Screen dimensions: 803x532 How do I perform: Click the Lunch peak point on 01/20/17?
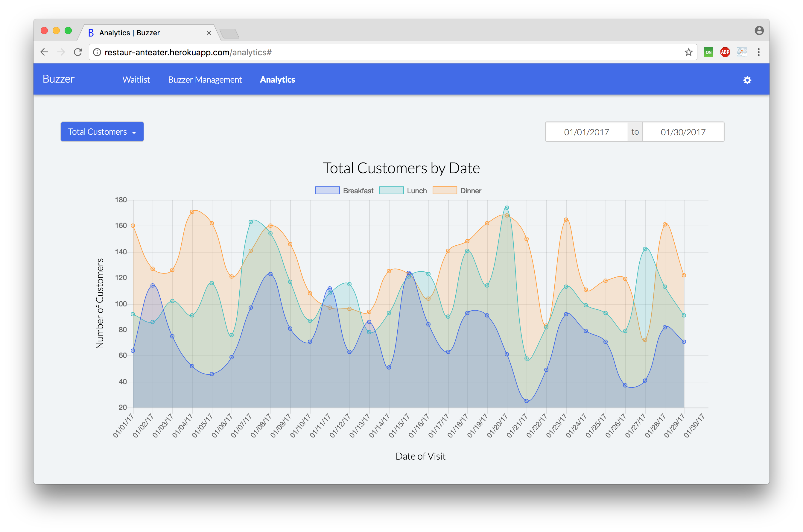coord(507,208)
